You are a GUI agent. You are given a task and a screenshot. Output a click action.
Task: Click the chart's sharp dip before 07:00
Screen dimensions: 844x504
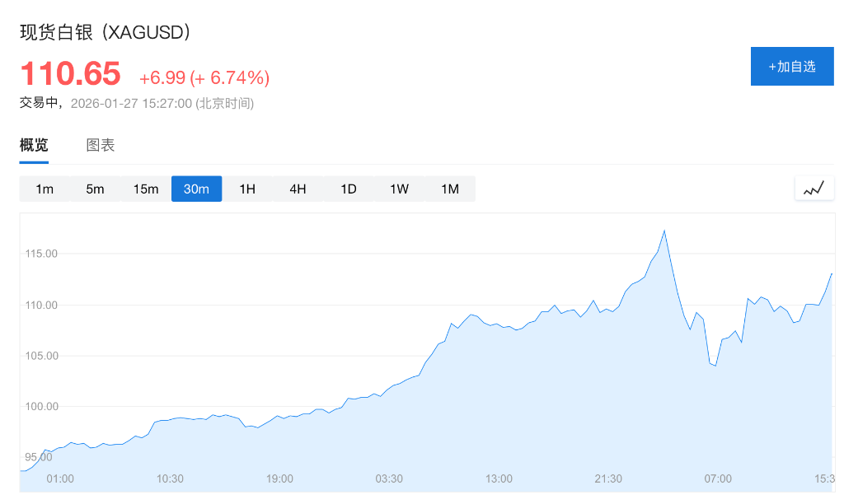715,365
